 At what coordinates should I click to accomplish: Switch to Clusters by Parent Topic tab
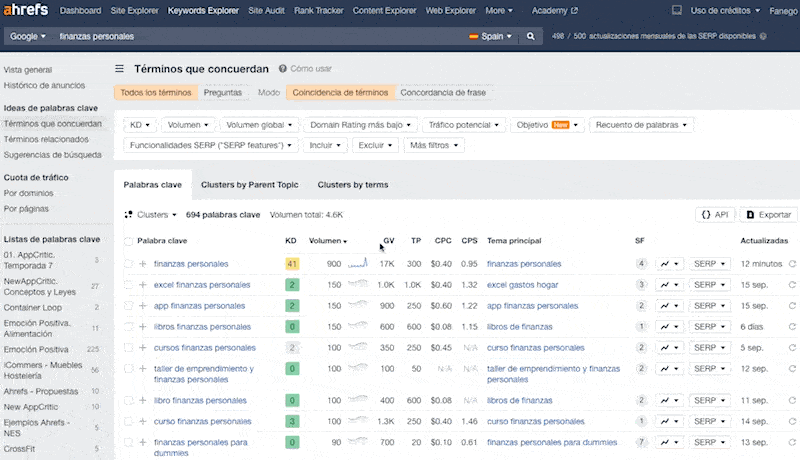pyautogui.click(x=249, y=185)
